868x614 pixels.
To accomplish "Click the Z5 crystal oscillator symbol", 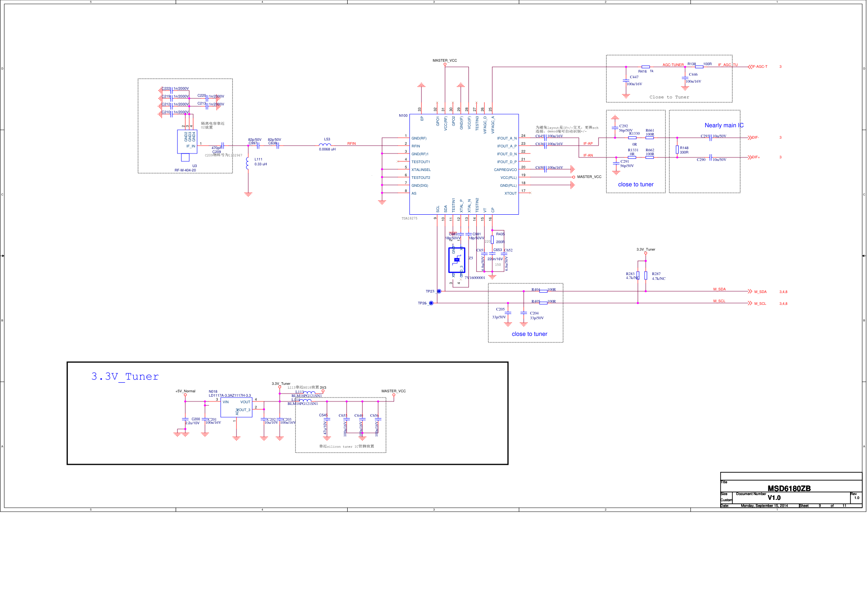I will (457, 260).
